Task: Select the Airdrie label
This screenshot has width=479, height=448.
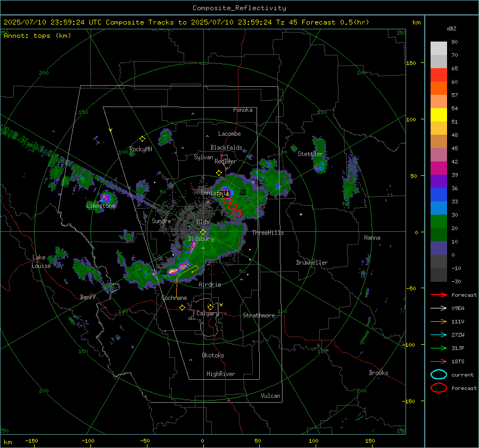Action: 210,284
